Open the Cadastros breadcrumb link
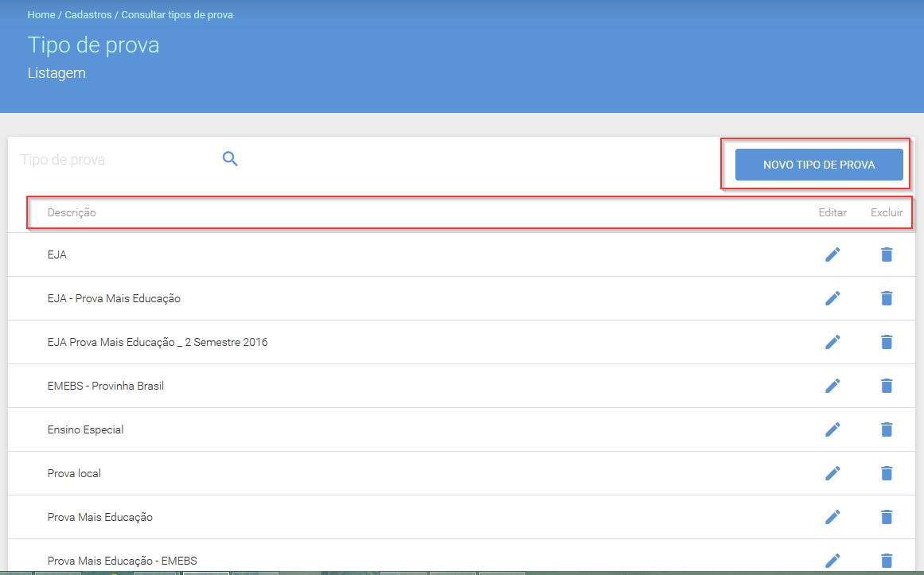Viewport: 924px width, 575px height. point(88,15)
